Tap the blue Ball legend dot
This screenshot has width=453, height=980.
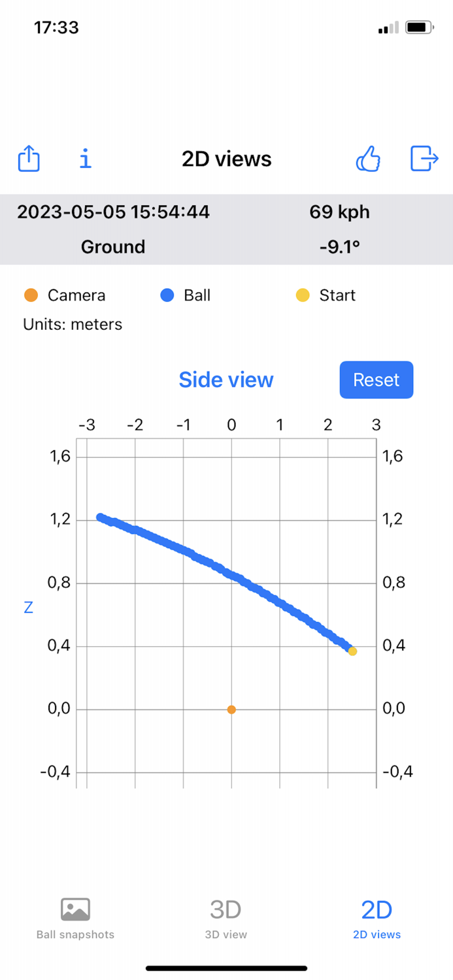tap(167, 295)
